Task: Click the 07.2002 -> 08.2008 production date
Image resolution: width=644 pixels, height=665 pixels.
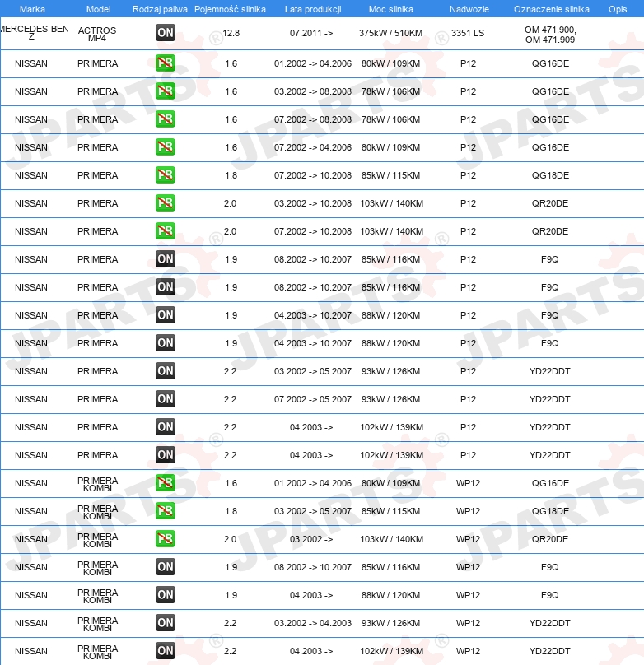Action: pos(313,119)
